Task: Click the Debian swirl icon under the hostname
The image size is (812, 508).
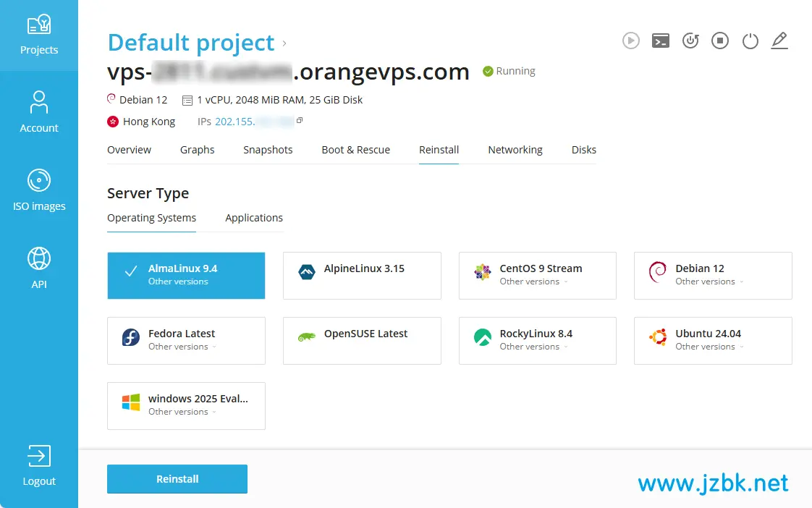Action: point(111,98)
